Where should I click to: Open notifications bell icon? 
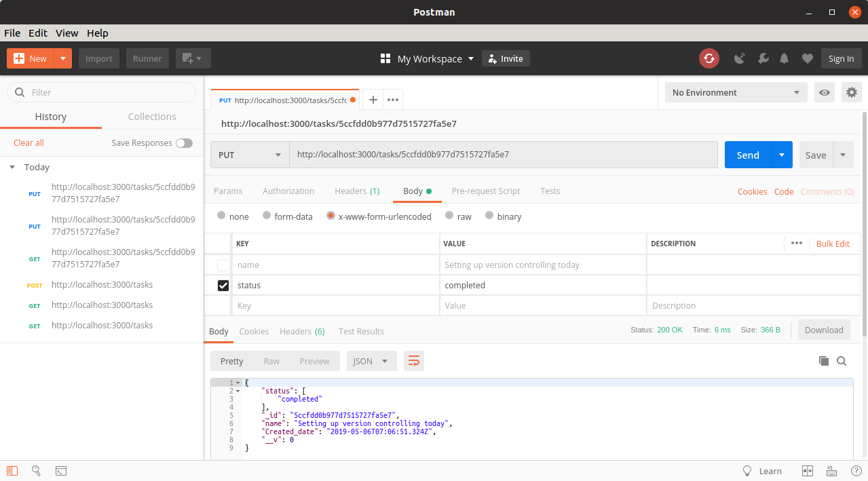click(785, 58)
